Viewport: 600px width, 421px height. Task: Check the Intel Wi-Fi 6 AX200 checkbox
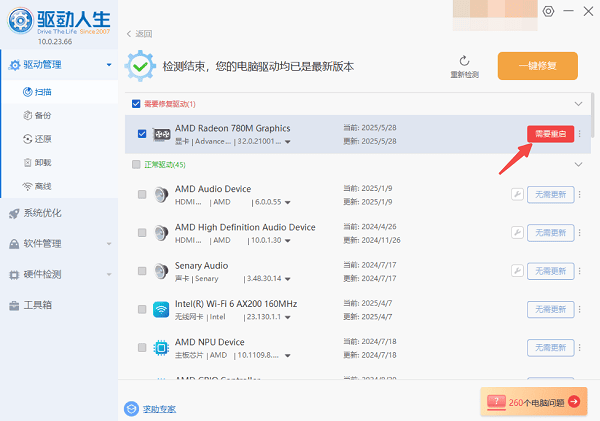[142, 309]
